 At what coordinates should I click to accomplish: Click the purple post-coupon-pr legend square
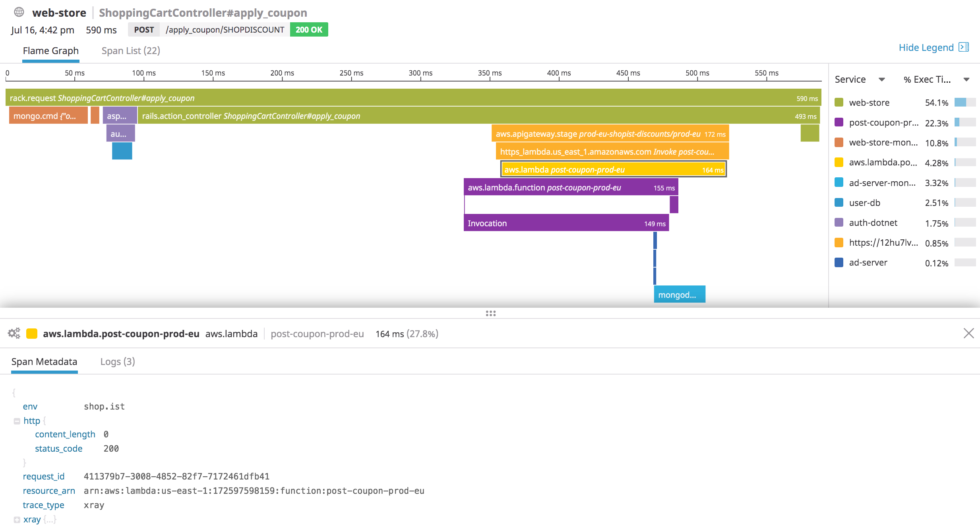tap(839, 123)
